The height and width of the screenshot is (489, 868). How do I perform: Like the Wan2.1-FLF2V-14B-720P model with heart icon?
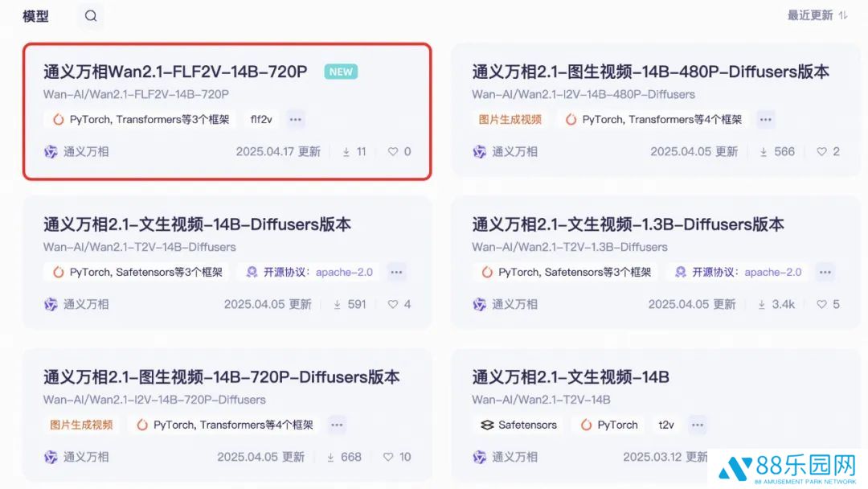393,151
